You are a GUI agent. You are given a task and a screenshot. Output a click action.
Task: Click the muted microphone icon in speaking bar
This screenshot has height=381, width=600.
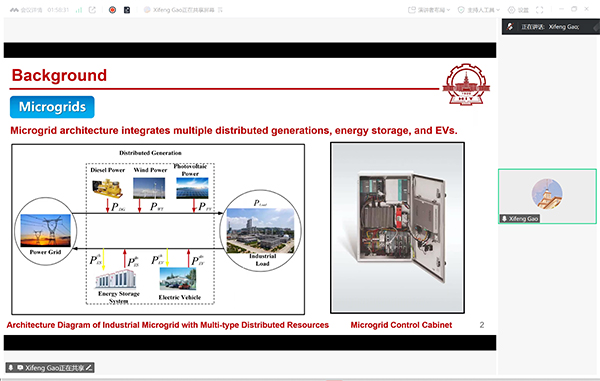click(510, 26)
